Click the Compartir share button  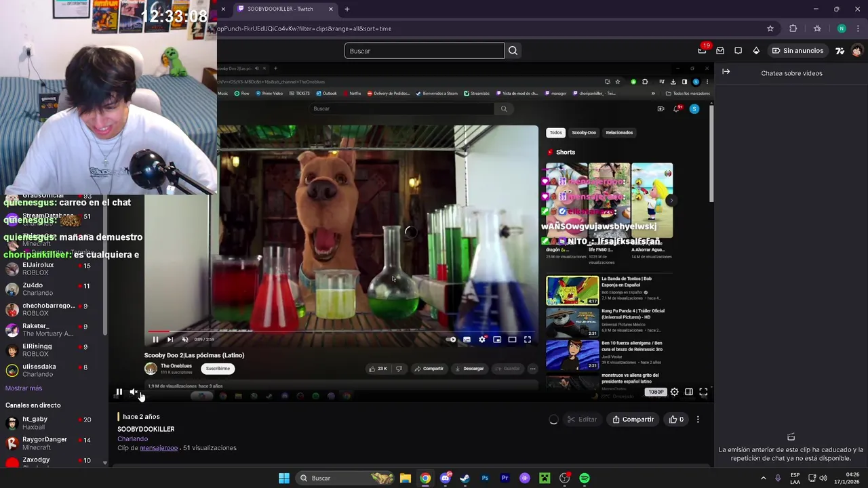pyautogui.click(x=633, y=420)
